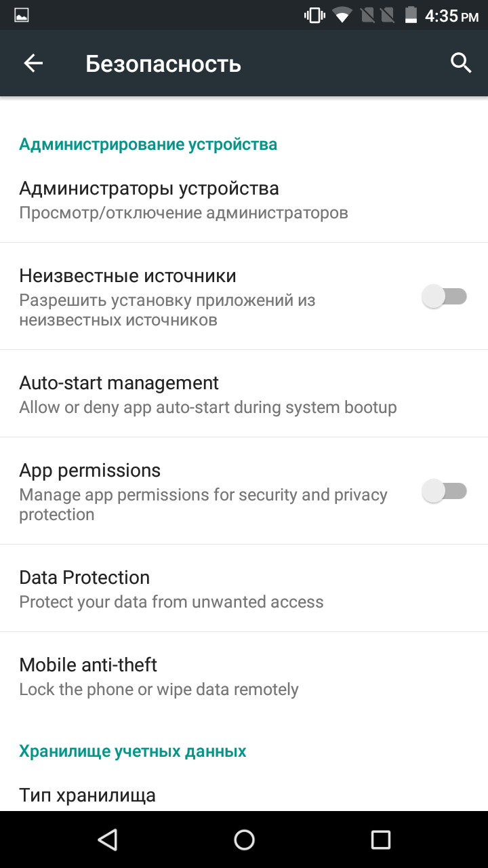
Task: Tap the Неизвестные источники label text
Action: point(127,276)
